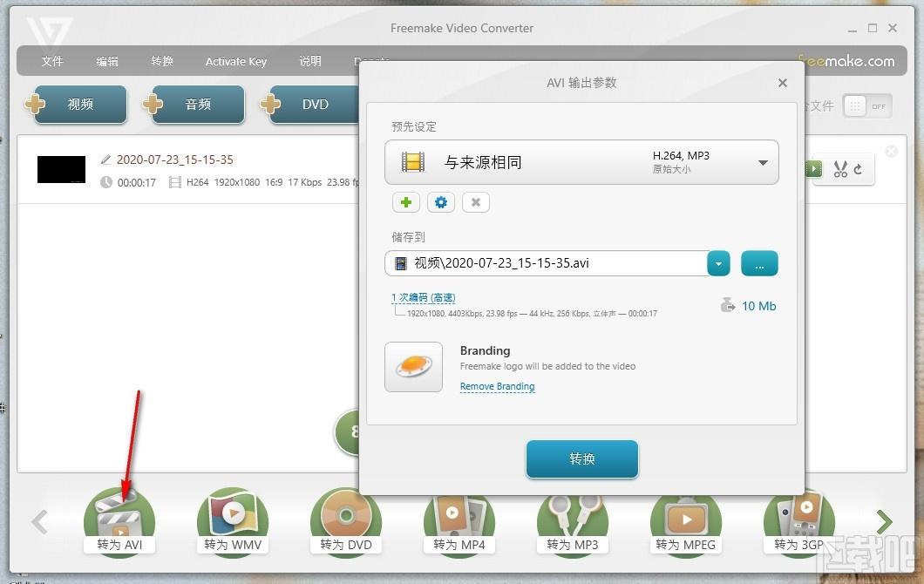The image size is (924, 584).
Task: Click the black video thumbnail
Action: tap(61, 170)
